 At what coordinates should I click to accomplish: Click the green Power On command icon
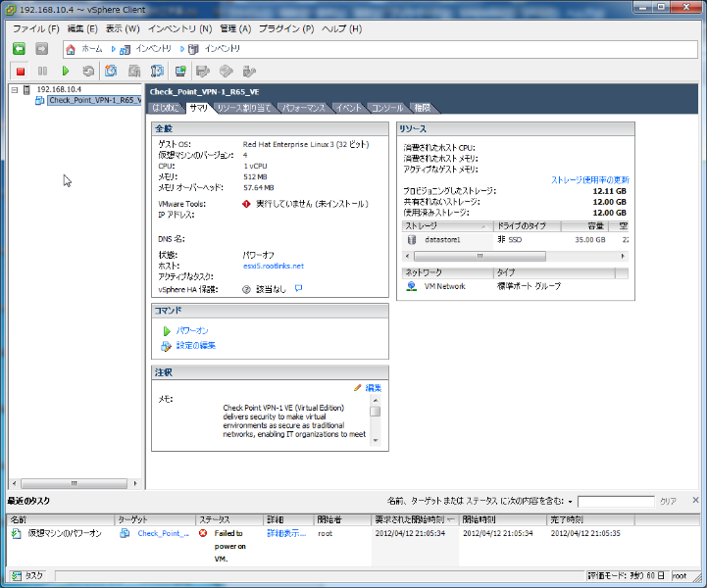coord(167,331)
